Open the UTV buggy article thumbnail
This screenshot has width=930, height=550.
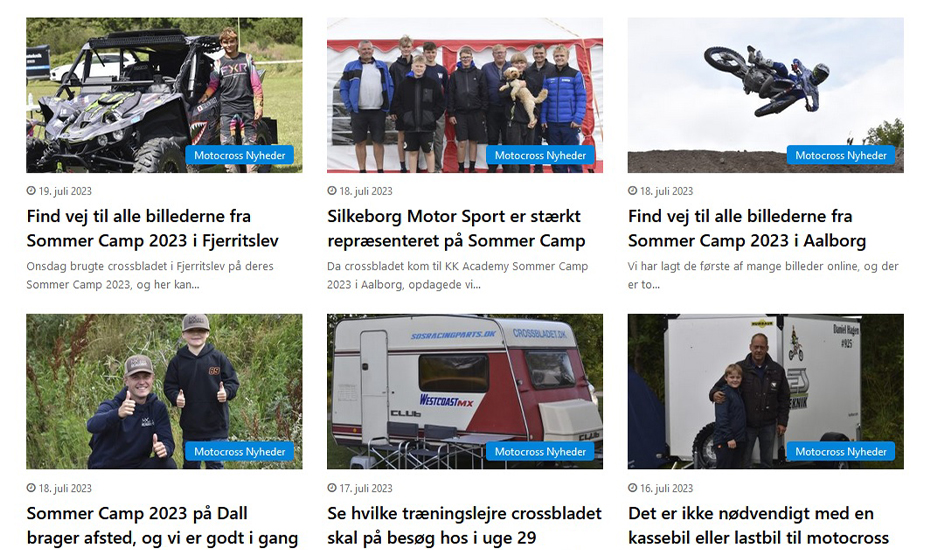coord(164,95)
